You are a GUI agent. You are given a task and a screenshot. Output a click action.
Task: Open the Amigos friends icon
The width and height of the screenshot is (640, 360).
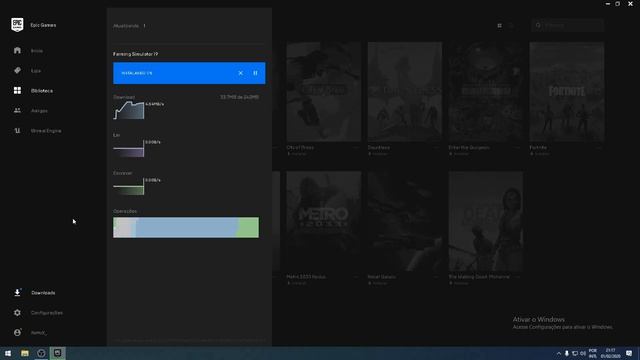click(17, 111)
